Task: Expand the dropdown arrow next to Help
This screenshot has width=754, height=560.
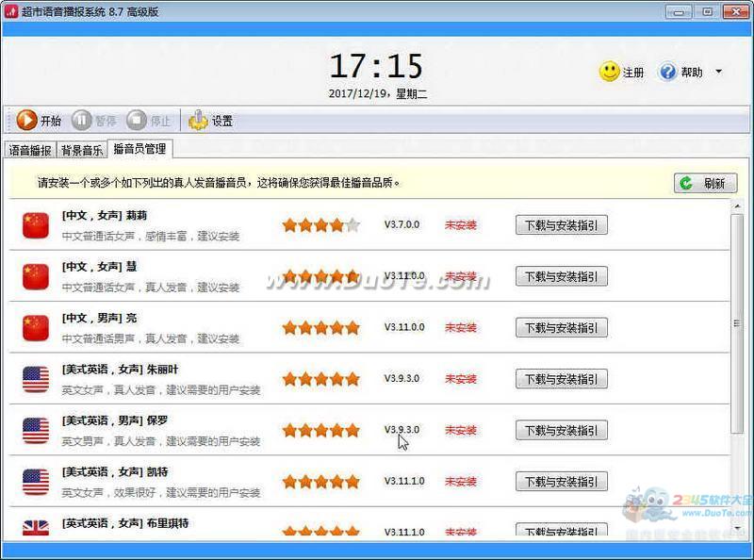Action: click(718, 72)
